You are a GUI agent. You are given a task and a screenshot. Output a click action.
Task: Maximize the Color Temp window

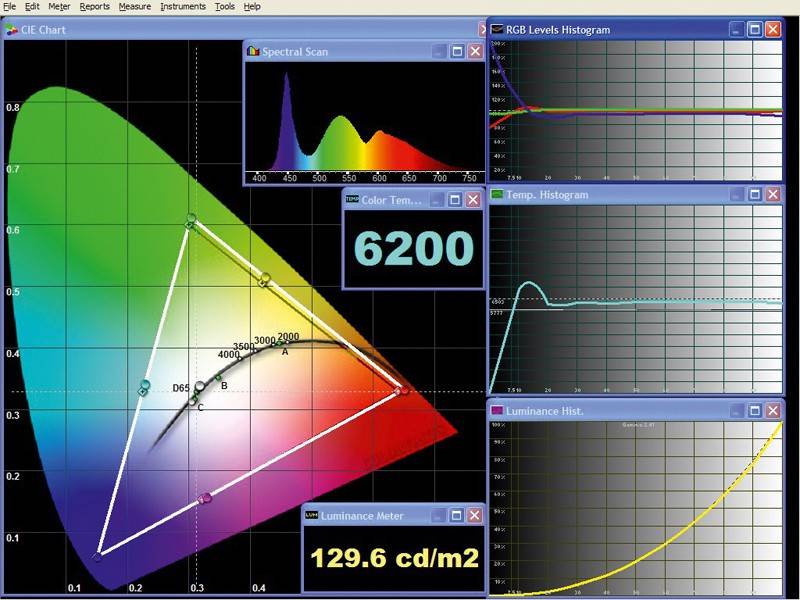(455, 200)
